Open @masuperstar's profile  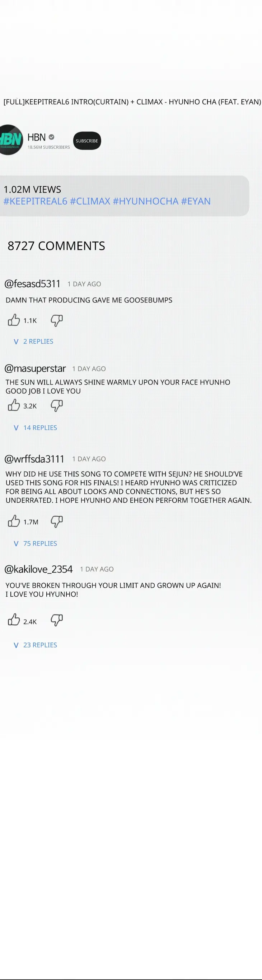tap(35, 369)
